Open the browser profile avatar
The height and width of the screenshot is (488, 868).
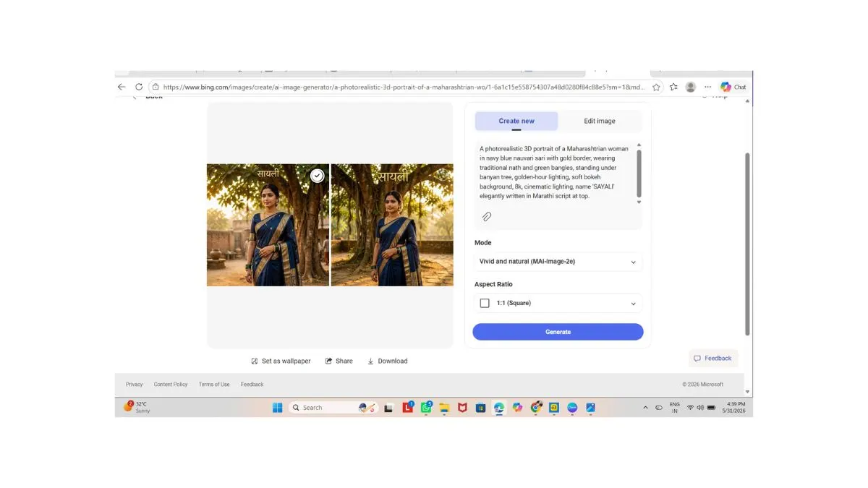click(x=691, y=87)
